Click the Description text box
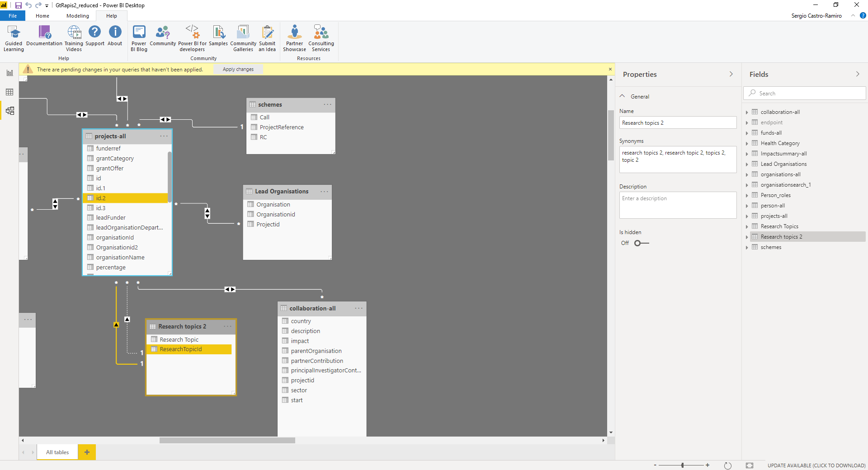This screenshot has height=470, width=868. [678, 205]
